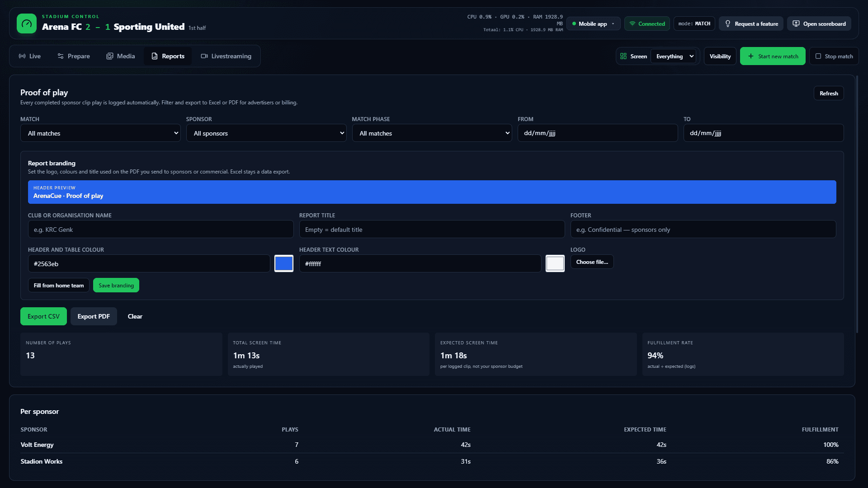
Task: Open the Mobile app dropdown
Action: pos(594,23)
